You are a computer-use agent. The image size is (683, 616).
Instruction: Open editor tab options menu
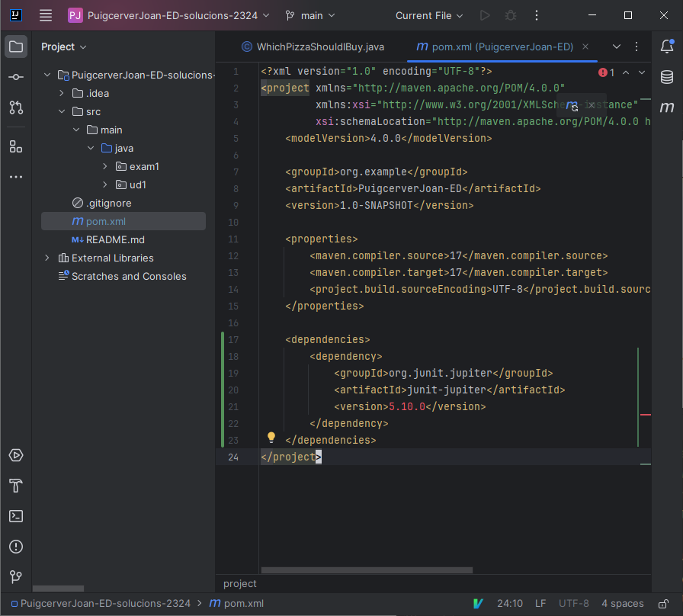pyautogui.click(x=637, y=47)
